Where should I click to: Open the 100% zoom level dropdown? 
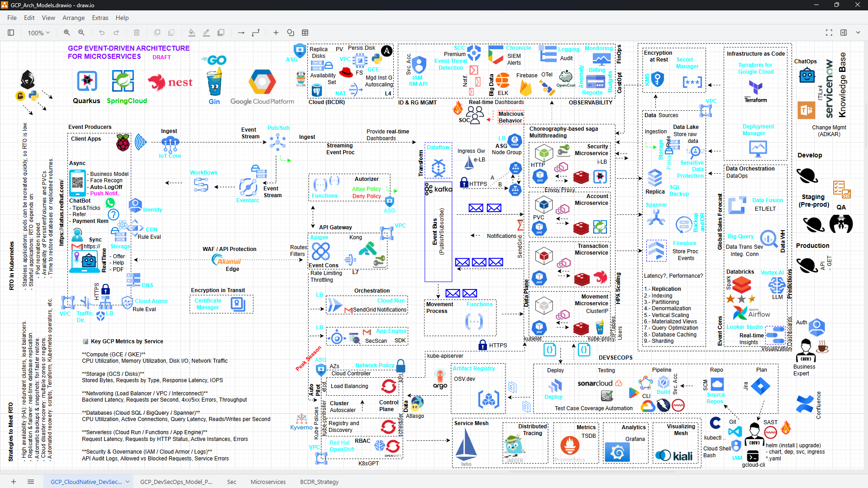(38, 33)
